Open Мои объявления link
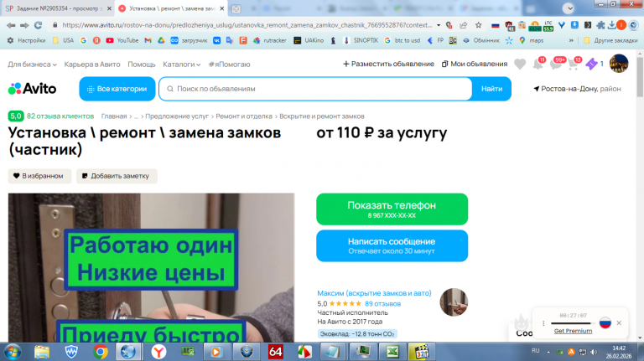 [x=475, y=64]
